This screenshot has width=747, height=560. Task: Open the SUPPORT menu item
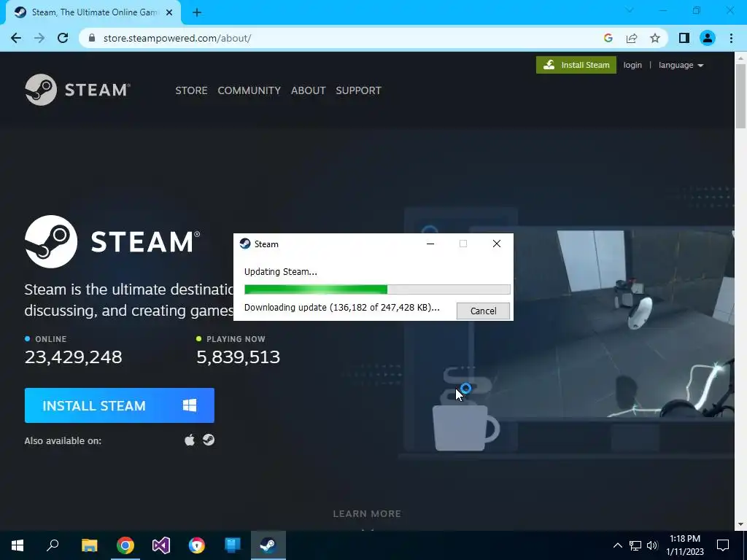pyautogui.click(x=358, y=90)
